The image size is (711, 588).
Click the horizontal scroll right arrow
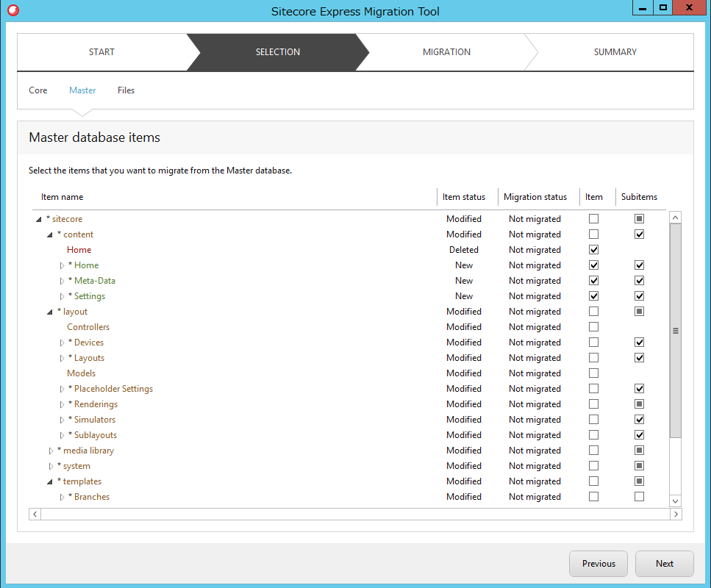point(676,514)
